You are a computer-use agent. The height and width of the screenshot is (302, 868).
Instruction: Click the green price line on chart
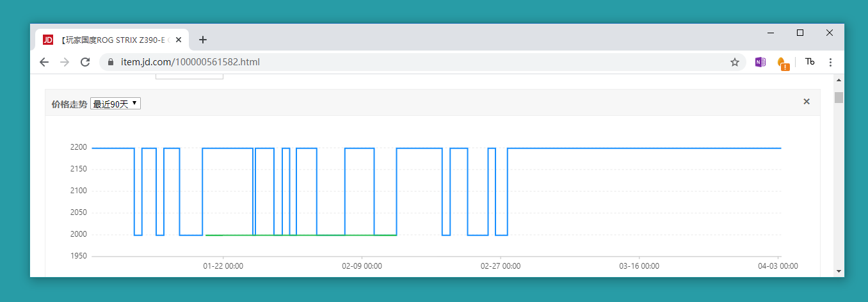click(x=301, y=235)
